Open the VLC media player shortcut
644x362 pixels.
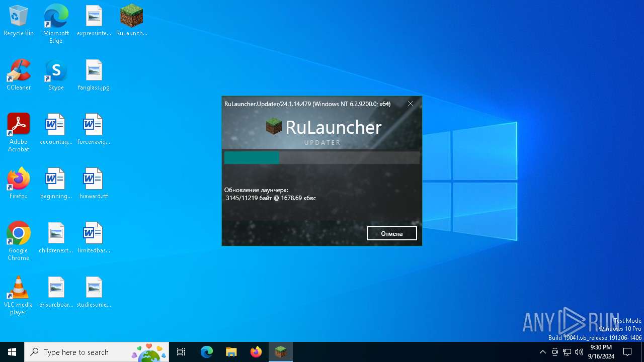pyautogui.click(x=19, y=296)
